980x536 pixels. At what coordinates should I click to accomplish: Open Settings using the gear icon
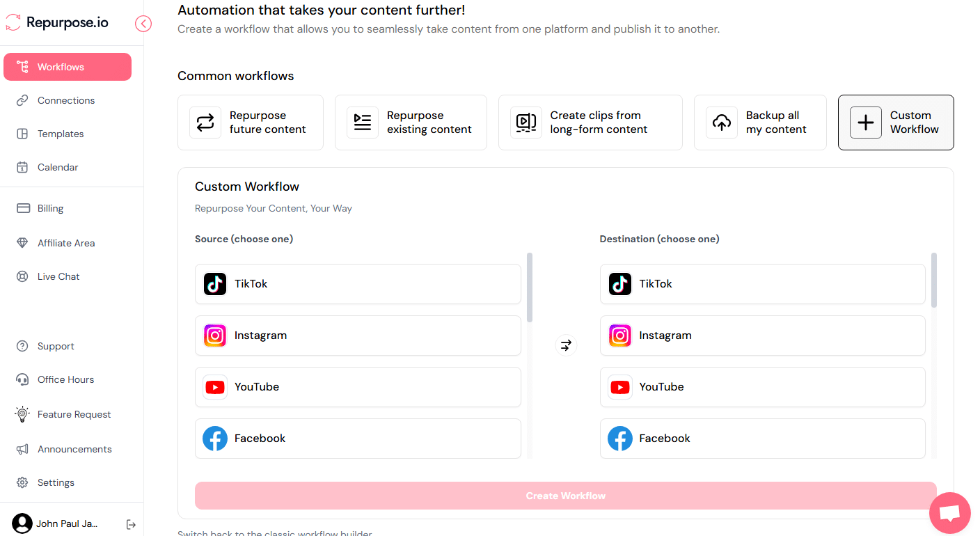coord(22,482)
